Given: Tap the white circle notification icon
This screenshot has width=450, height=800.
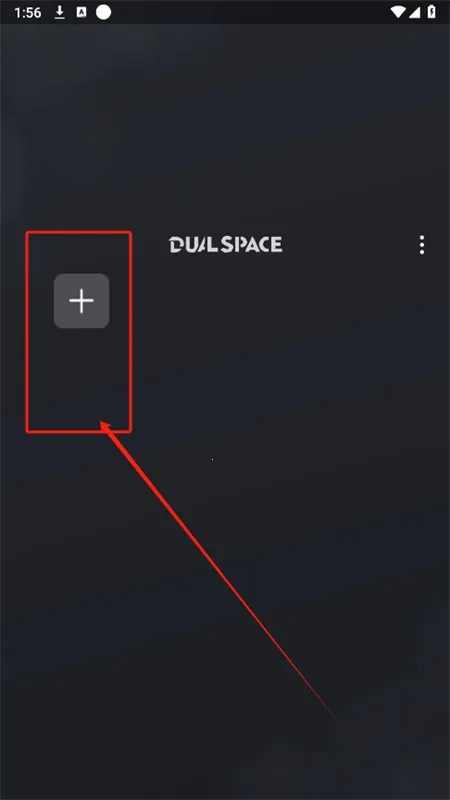Looking at the screenshot, I should [104, 12].
